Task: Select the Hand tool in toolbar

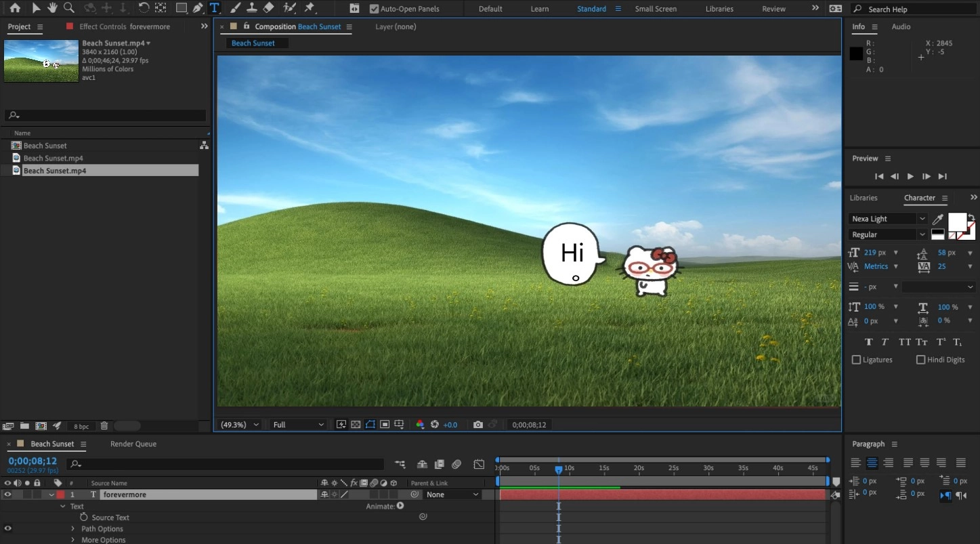Action: 52,8
